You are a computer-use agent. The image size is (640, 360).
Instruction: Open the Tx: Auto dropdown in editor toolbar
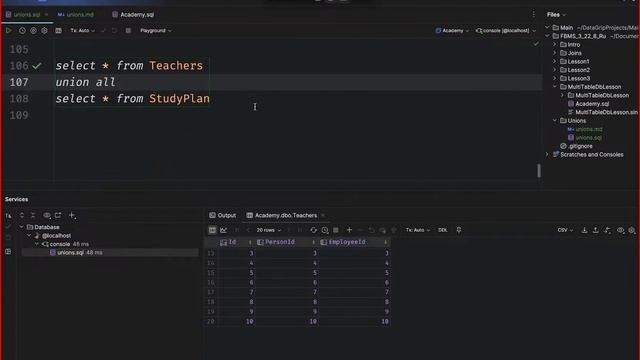click(x=82, y=31)
